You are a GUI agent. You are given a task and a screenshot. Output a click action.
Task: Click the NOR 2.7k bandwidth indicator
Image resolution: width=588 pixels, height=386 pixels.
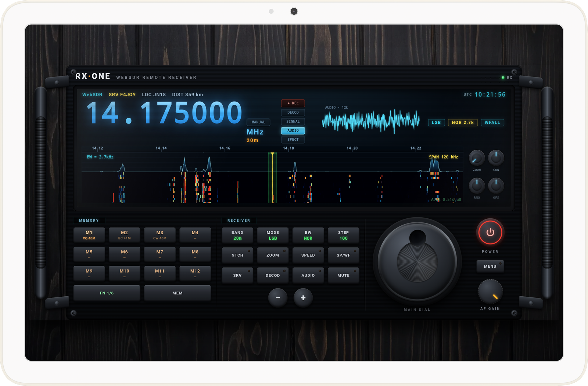[463, 122]
